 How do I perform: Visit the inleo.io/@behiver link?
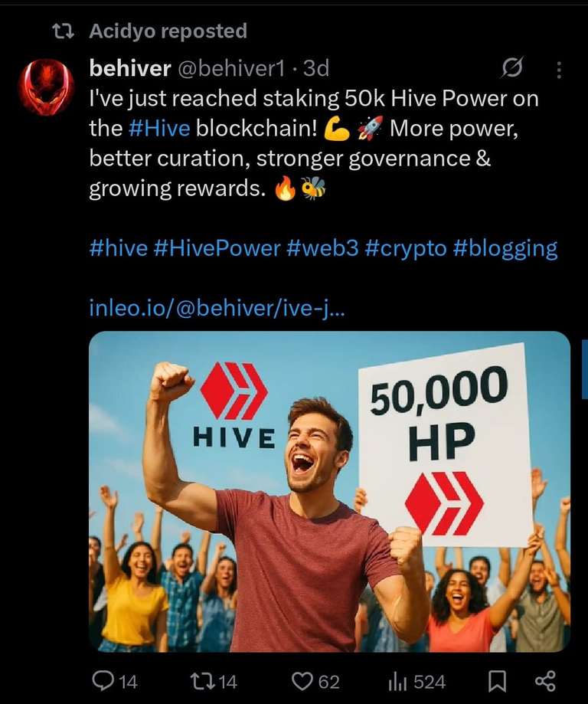[x=217, y=308]
